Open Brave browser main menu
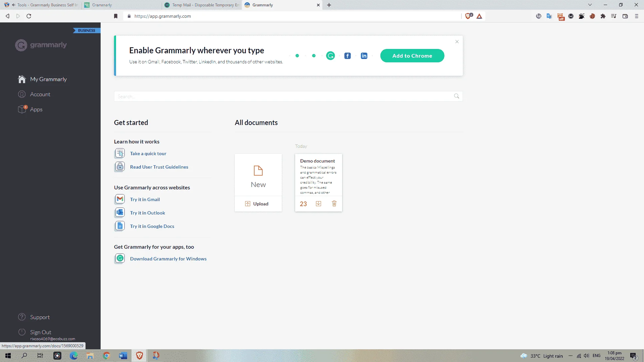 (x=636, y=16)
